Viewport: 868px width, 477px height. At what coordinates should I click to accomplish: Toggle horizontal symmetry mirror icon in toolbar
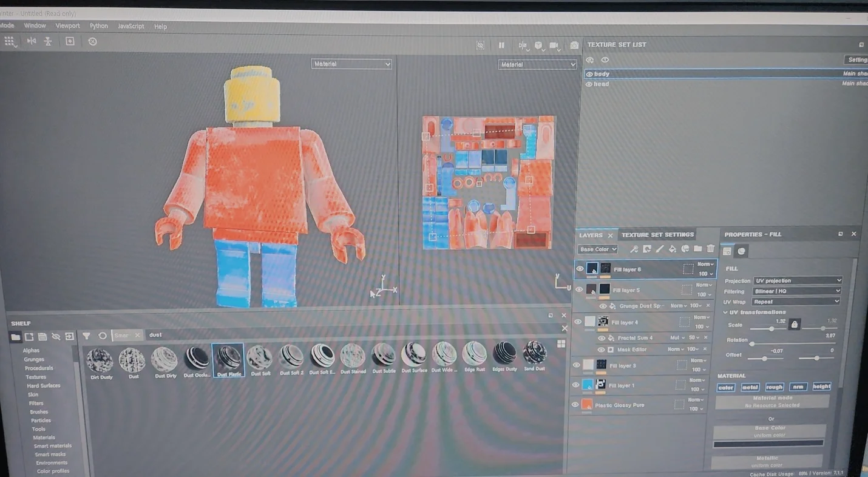pos(32,41)
